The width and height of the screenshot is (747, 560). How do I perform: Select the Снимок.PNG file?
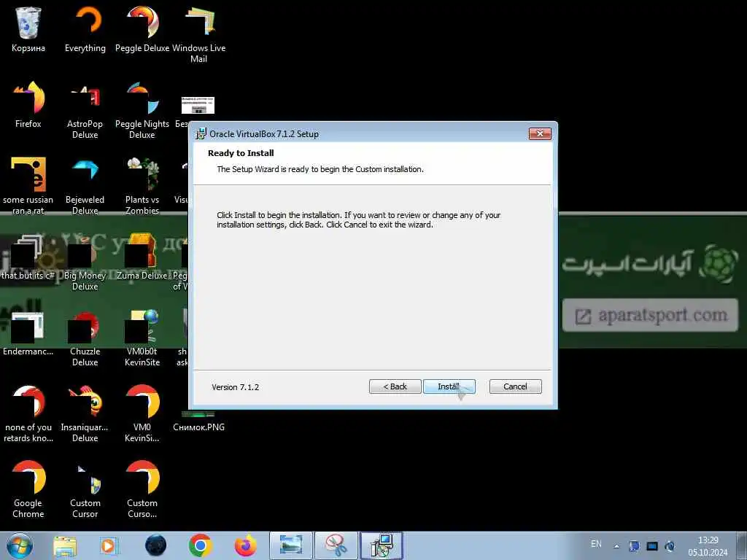(x=198, y=421)
